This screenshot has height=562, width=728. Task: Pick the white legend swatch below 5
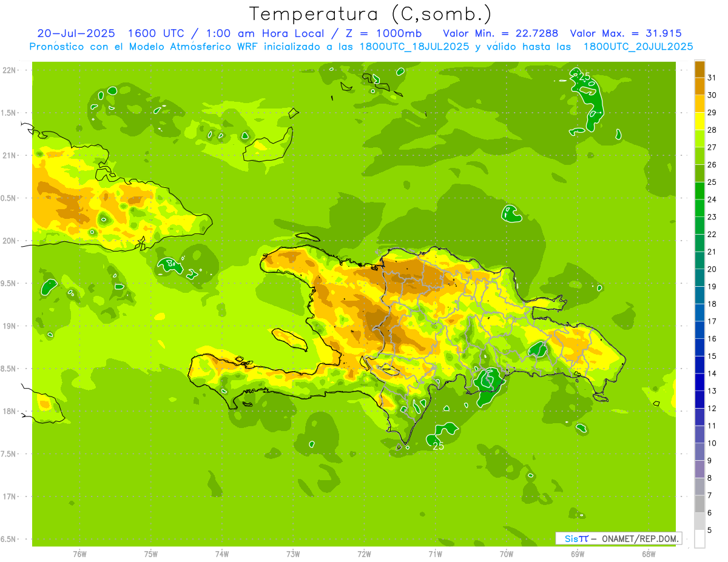699,539
